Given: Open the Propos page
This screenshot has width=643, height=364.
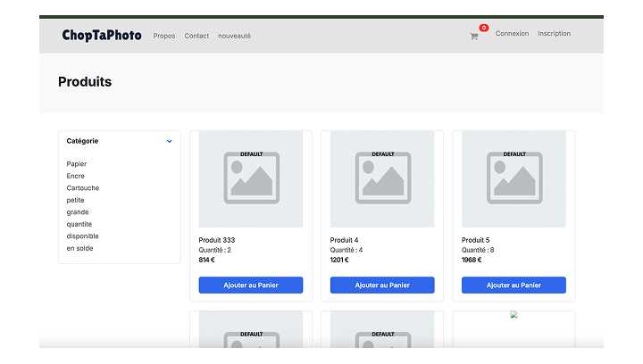Looking at the screenshot, I should [164, 36].
